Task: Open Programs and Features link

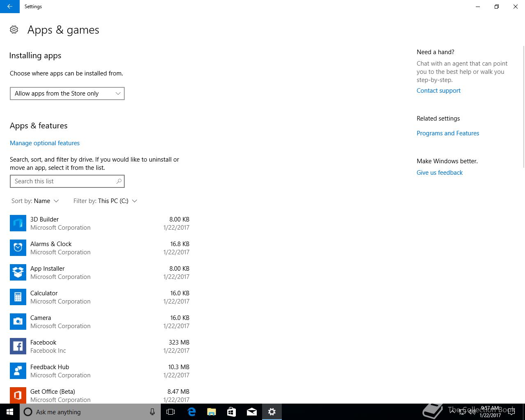Action: pos(448,133)
